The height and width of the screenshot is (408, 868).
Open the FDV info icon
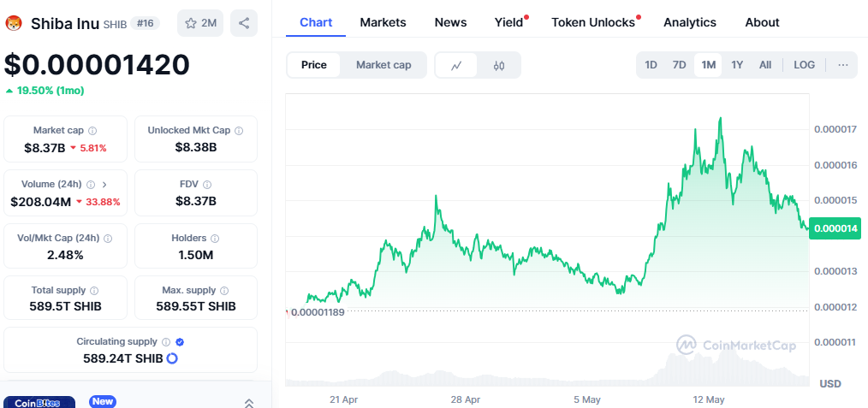coord(207,185)
